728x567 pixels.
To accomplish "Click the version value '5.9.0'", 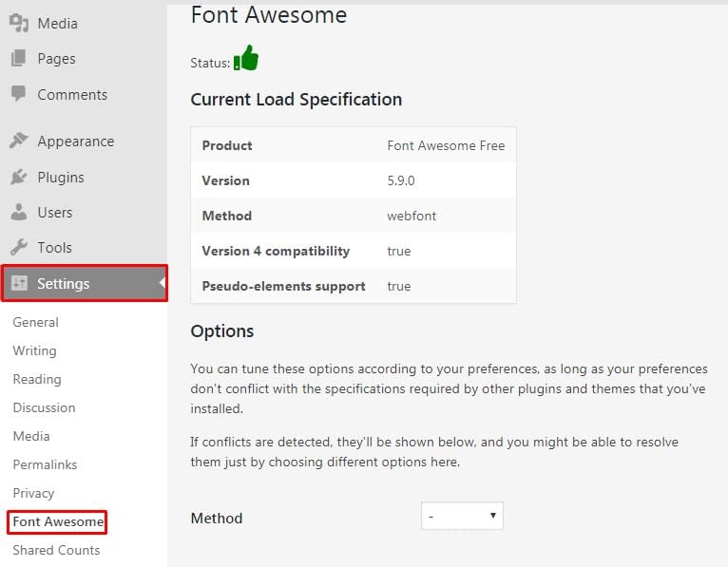I will [x=401, y=180].
